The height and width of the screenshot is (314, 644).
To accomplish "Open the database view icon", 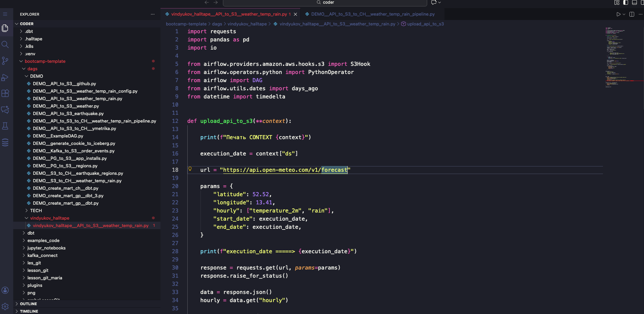I will [5, 142].
